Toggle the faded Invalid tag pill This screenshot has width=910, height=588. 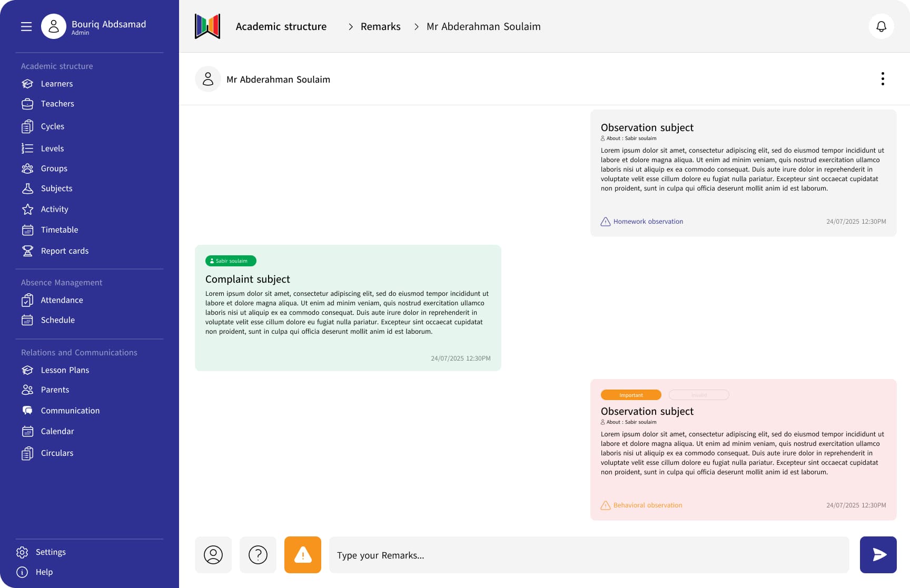(699, 395)
